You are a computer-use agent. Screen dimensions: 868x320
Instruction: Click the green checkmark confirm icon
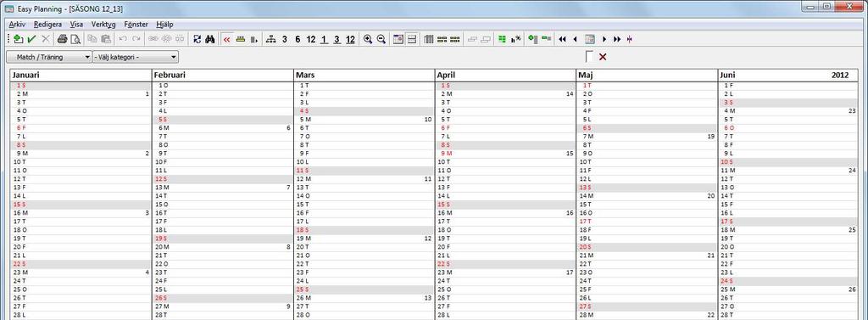coord(31,39)
